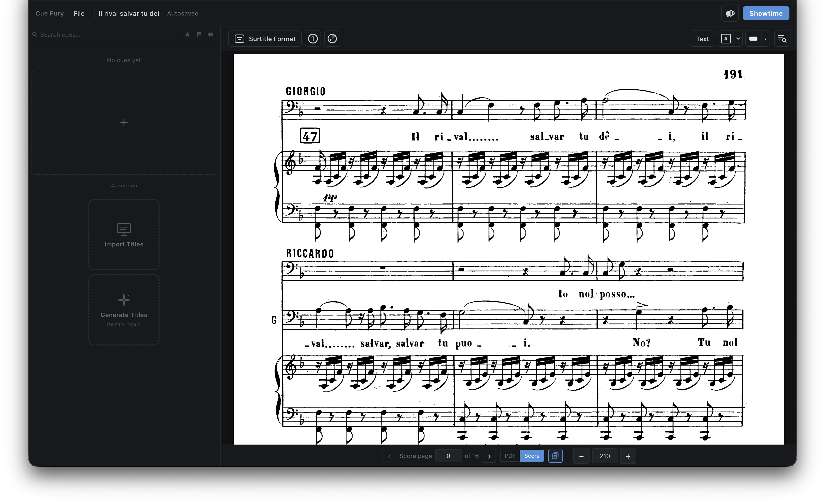Go to next score page
This screenshot has width=825, height=504.
click(x=489, y=456)
